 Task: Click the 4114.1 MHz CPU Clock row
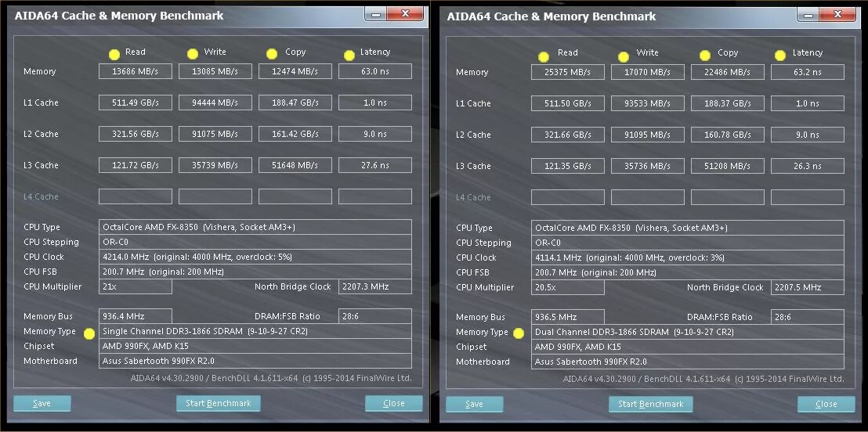tap(688, 257)
